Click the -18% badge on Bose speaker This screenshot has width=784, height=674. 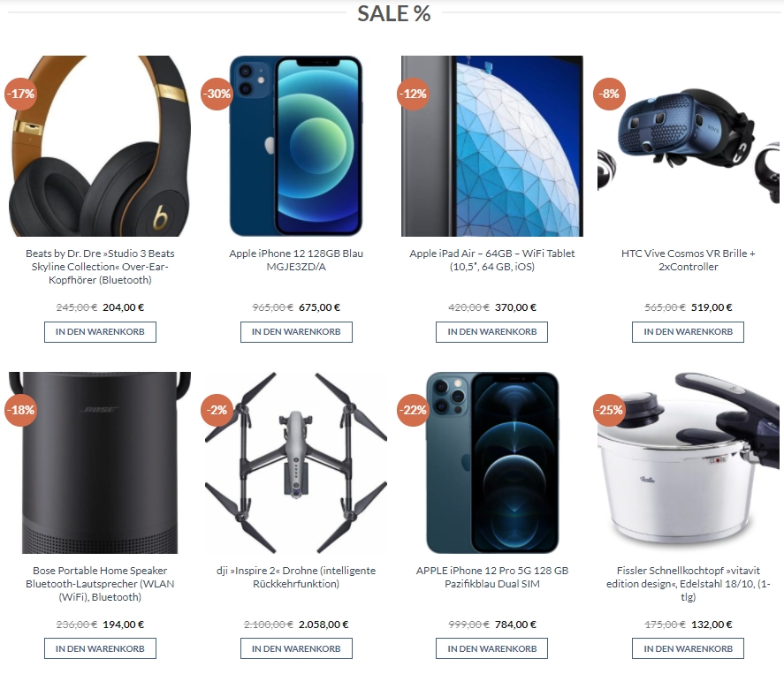point(20,410)
